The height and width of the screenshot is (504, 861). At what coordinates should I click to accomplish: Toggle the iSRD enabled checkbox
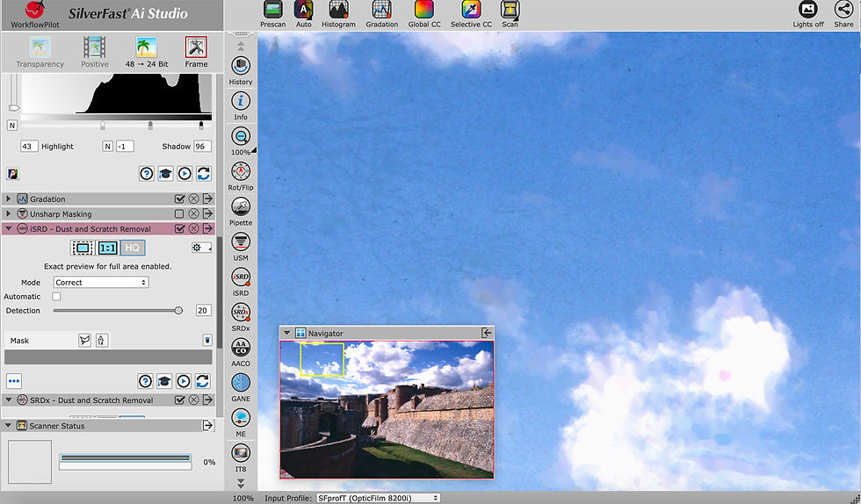179,228
